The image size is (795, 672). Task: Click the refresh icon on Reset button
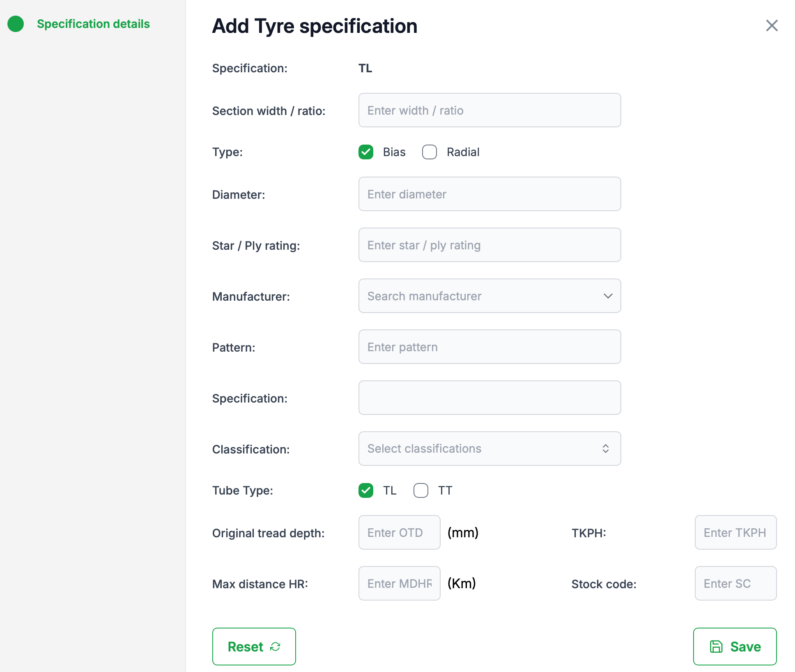pyautogui.click(x=275, y=647)
